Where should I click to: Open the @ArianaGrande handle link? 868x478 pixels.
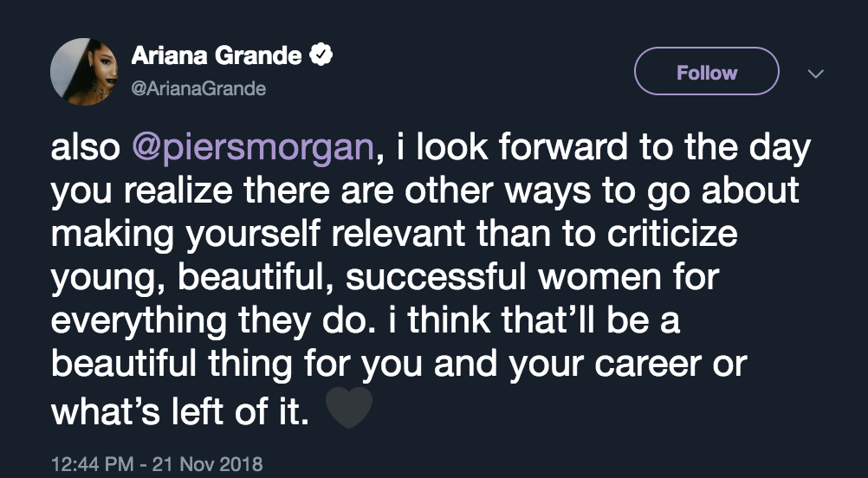tap(198, 88)
